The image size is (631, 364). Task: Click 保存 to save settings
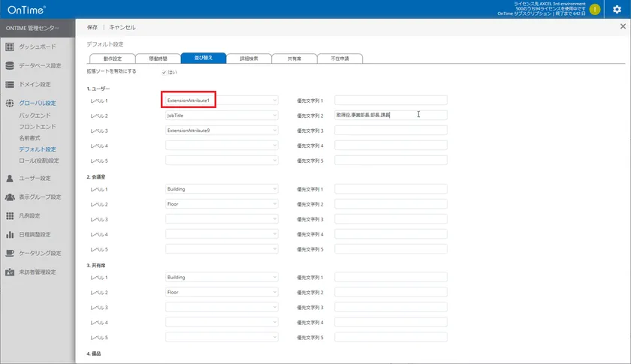92,27
